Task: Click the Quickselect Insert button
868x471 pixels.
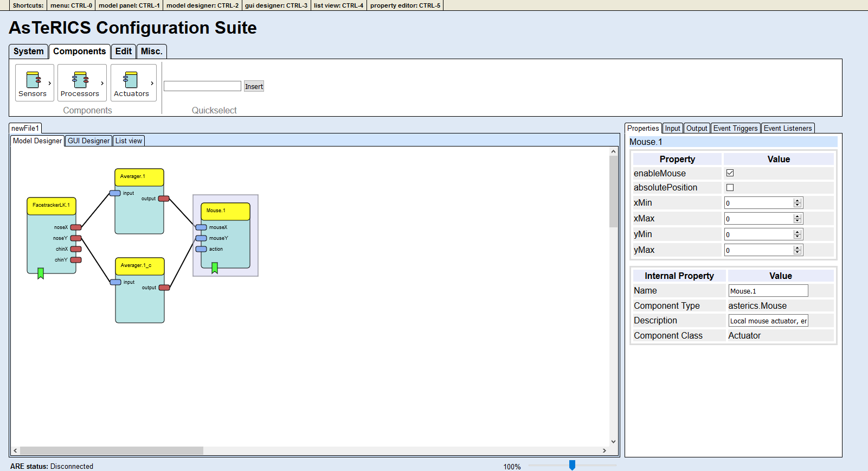Action: click(x=254, y=86)
